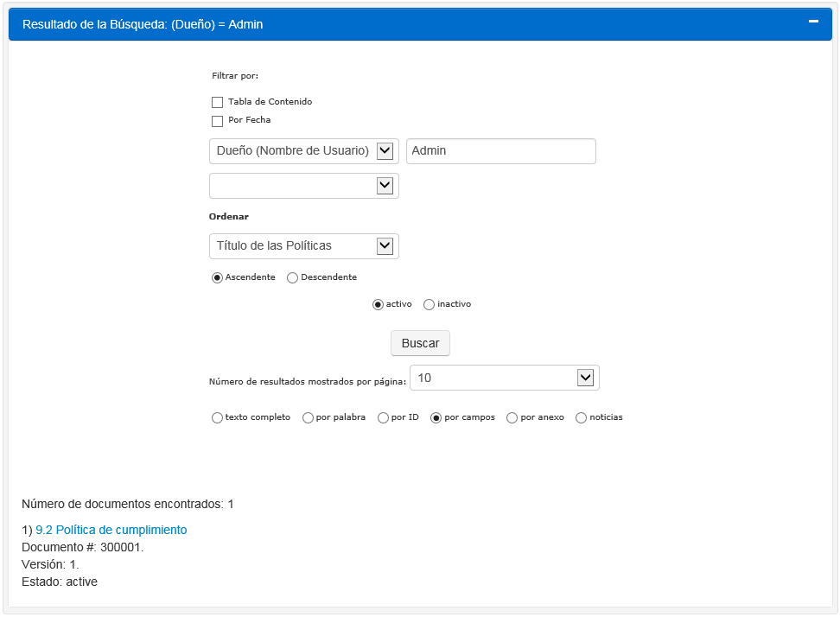
Task: Choose the activo status option
Action: pyautogui.click(x=379, y=305)
